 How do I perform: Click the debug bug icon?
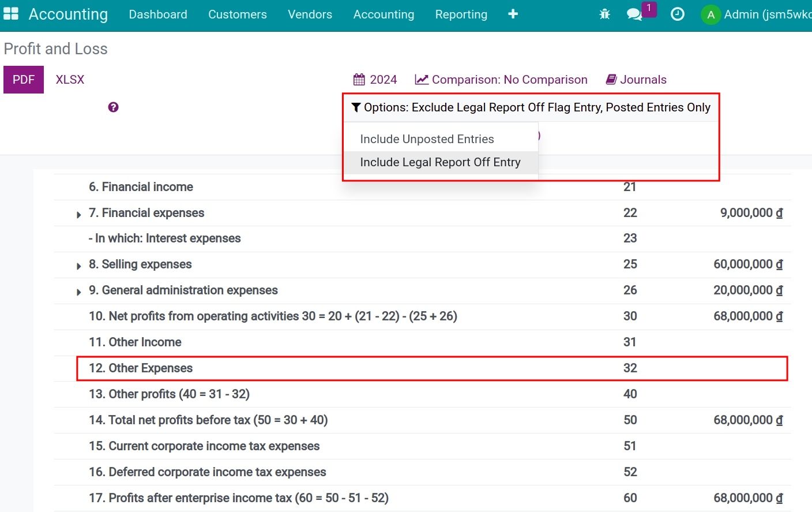[604, 14]
